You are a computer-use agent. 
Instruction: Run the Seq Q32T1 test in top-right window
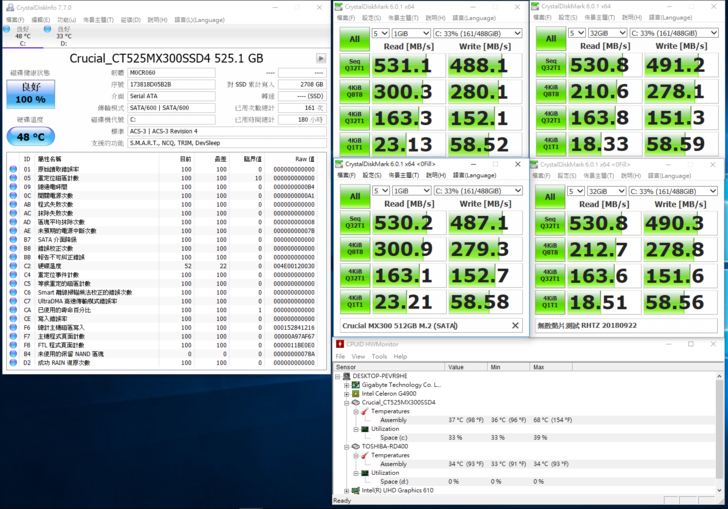(x=549, y=65)
